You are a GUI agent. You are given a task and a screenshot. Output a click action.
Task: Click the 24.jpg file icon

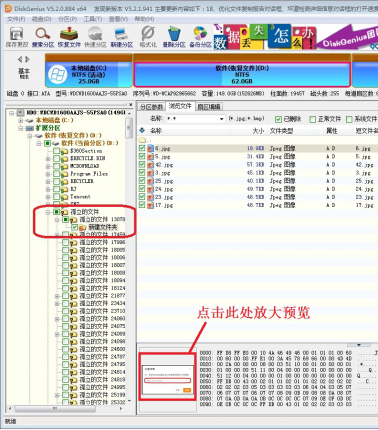(150, 189)
